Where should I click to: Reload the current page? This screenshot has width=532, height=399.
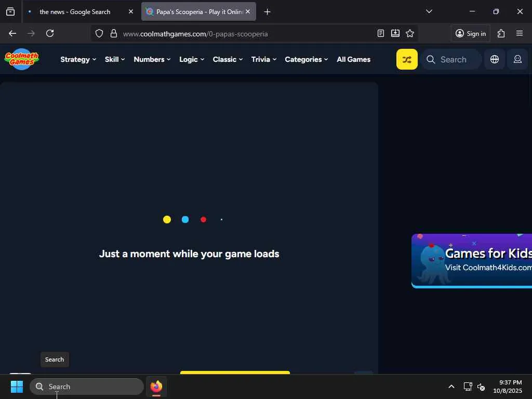50,33
